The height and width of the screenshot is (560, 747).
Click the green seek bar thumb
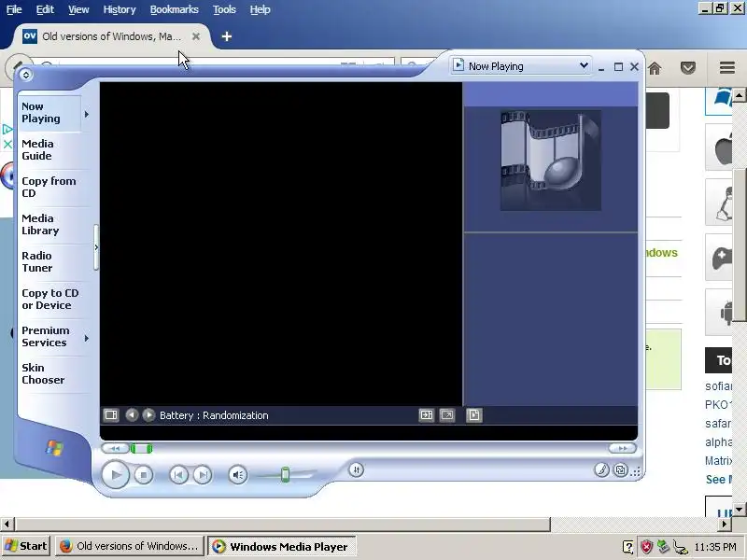[142, 448]
